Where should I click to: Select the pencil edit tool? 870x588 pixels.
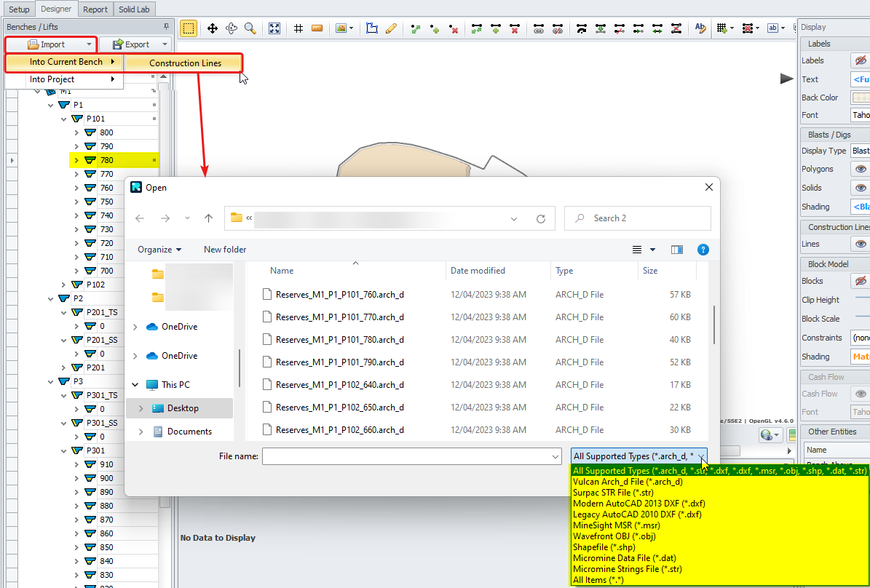391,28
